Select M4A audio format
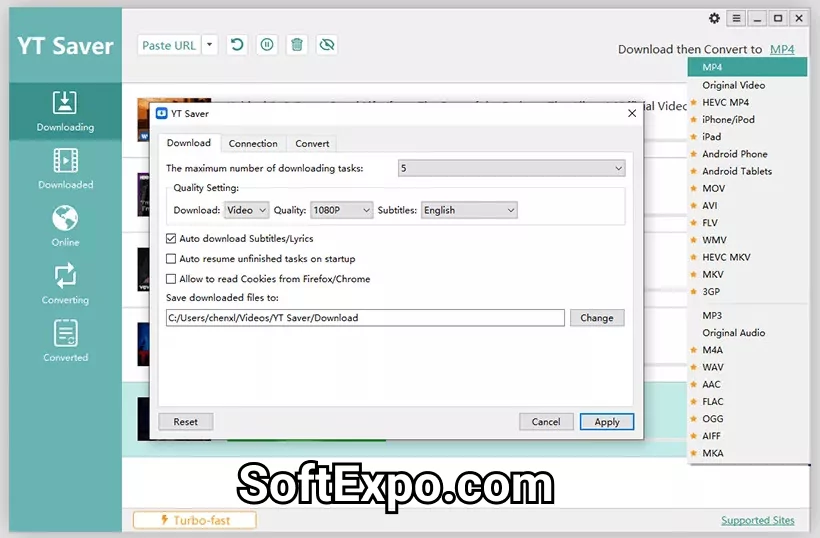 pos(747,350)
